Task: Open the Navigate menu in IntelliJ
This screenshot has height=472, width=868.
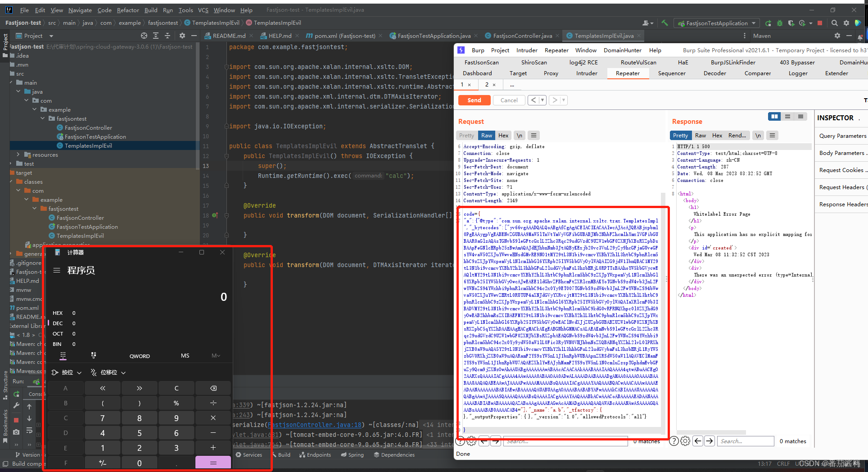Action: coord(80,10)
